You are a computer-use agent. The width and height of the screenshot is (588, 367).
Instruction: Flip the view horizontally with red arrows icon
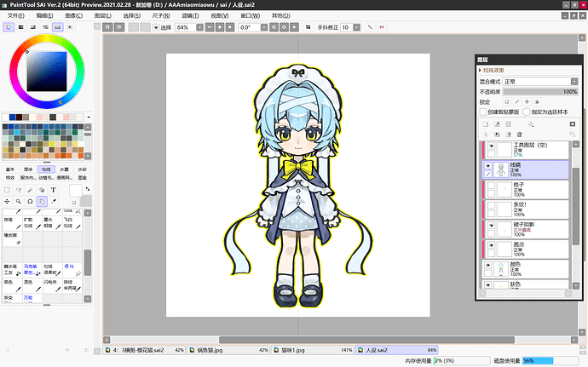click(382, 27)
